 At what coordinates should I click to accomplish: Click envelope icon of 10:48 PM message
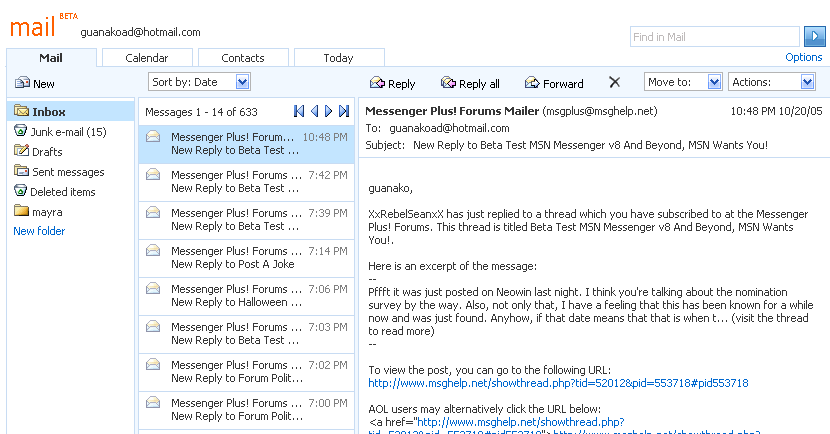coord(153,137)
